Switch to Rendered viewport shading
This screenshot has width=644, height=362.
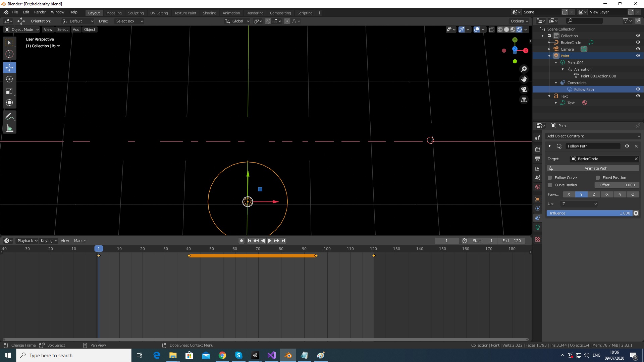519,29
